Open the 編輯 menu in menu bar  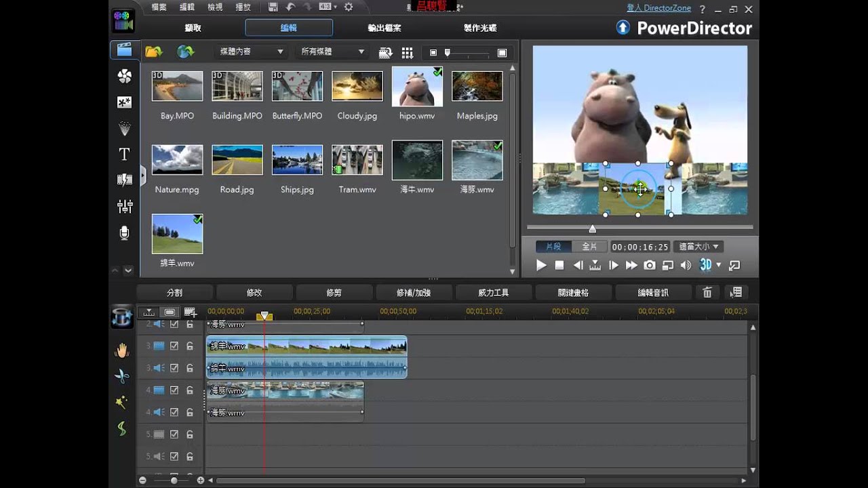(x=186, y=7)
